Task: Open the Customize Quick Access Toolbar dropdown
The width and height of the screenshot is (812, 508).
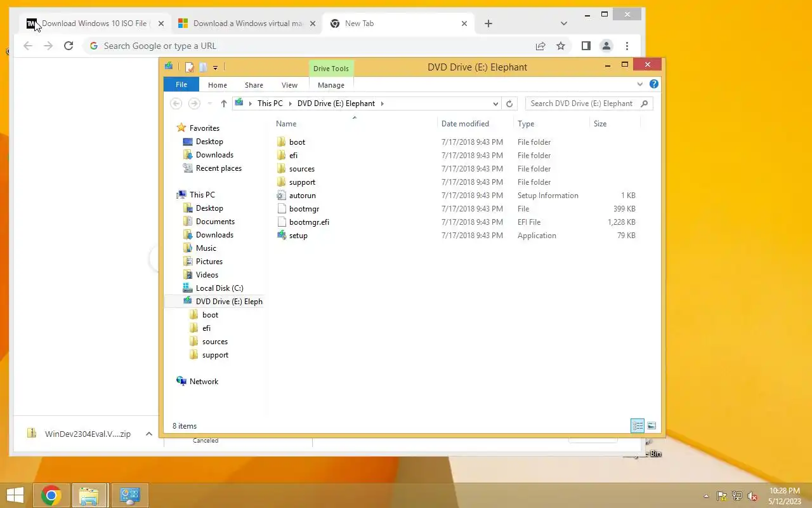Action: pyautogui.click(x=215, y=67)
